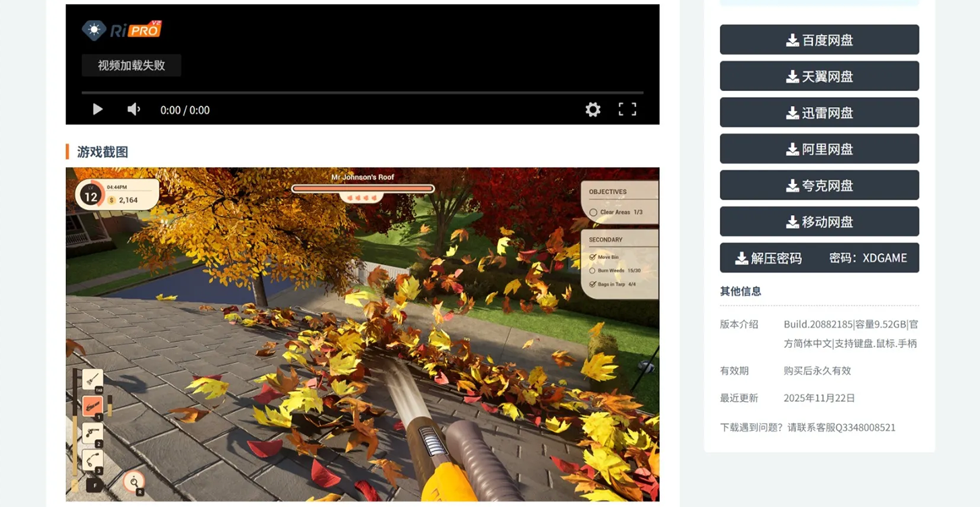Click the 移动网盘 download button

point(819,222)
